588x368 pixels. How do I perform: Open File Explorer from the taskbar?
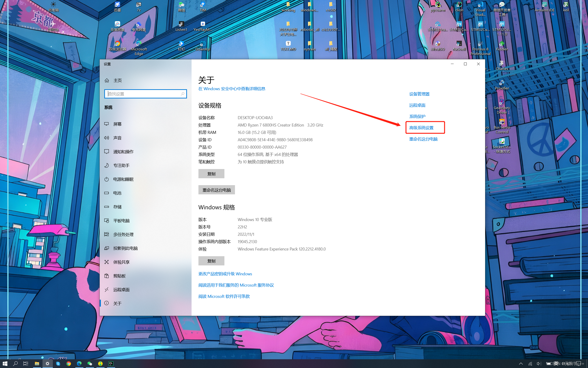pyautogui.click(x=37, y=363)
